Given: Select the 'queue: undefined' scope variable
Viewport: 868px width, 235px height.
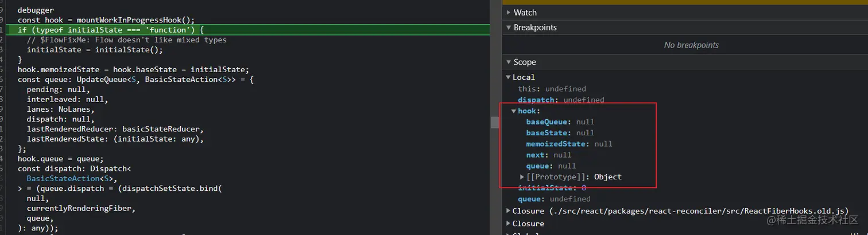Looking at the screenshot, I should tap(554, 199).
